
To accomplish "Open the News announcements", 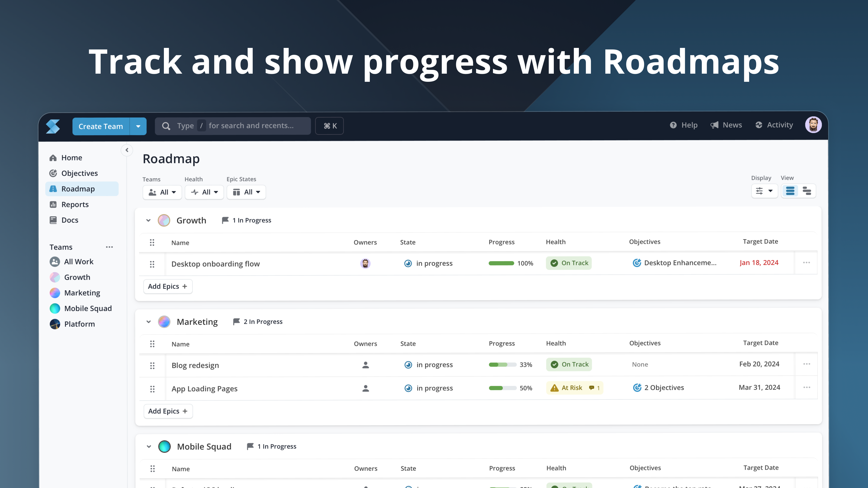I will [726, 125].
